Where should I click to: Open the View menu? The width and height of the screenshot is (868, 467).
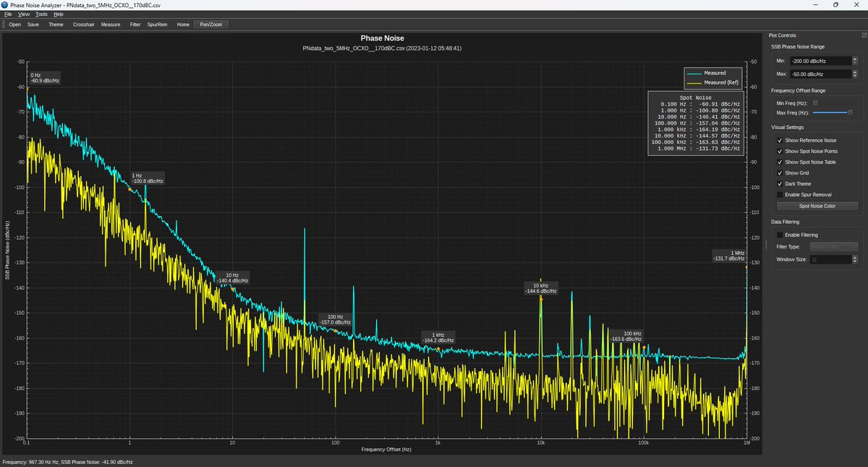(24, 14)
